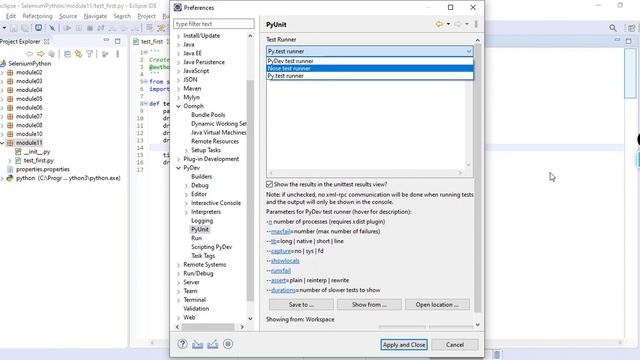The width and height of the screenshot is (640, 360).
Task: Click the maxfail parameter link
Action: tap(280, 231)
